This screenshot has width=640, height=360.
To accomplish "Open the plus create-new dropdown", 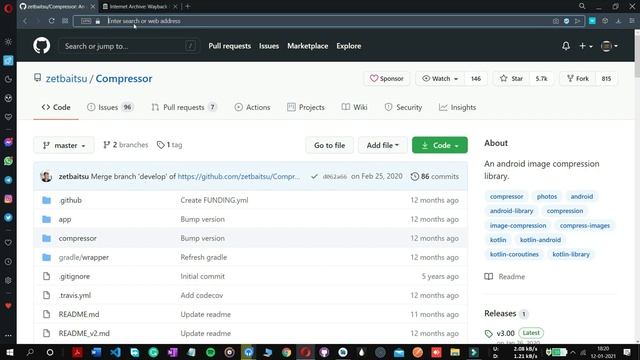I will click(x=586, y=46).
